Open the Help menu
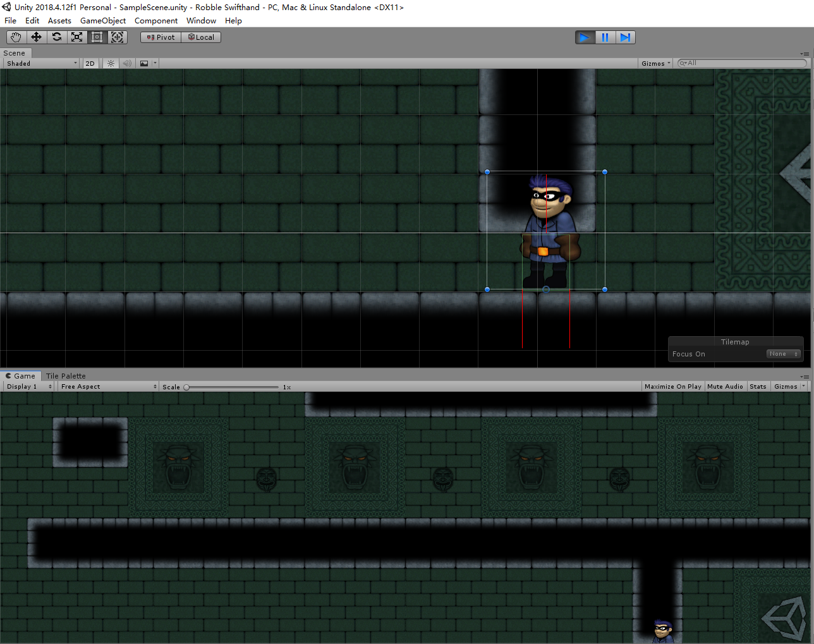The image size is (814, 644). [x=233, y=21]
